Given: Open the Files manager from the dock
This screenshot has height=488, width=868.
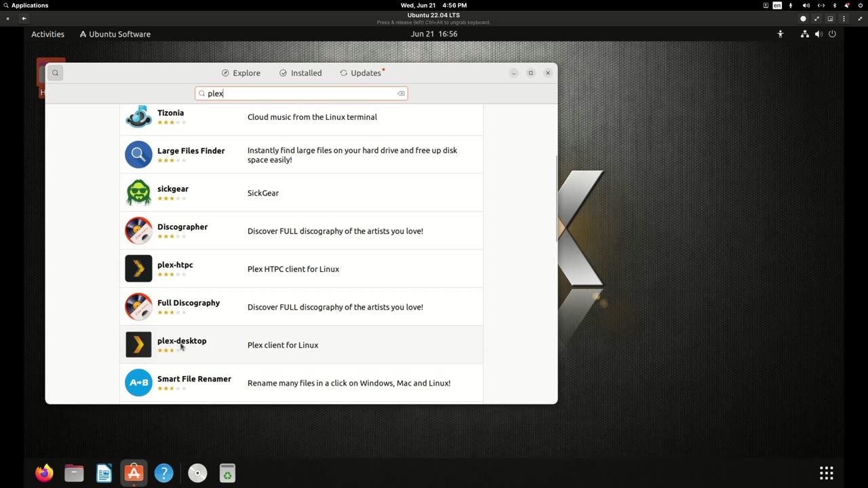Looking at the screenshot, I should (x=74, y=472).
